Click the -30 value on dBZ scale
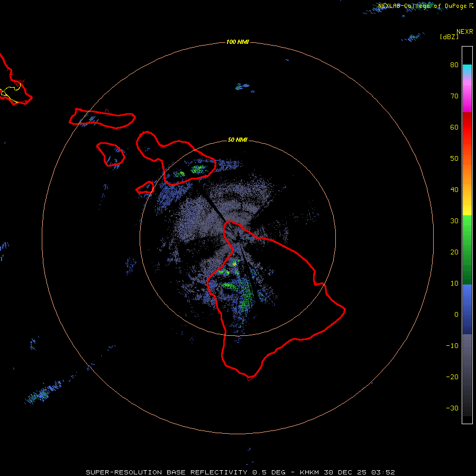Image resolution: width=476 pixels, height=476 pixels. (452, 408)
